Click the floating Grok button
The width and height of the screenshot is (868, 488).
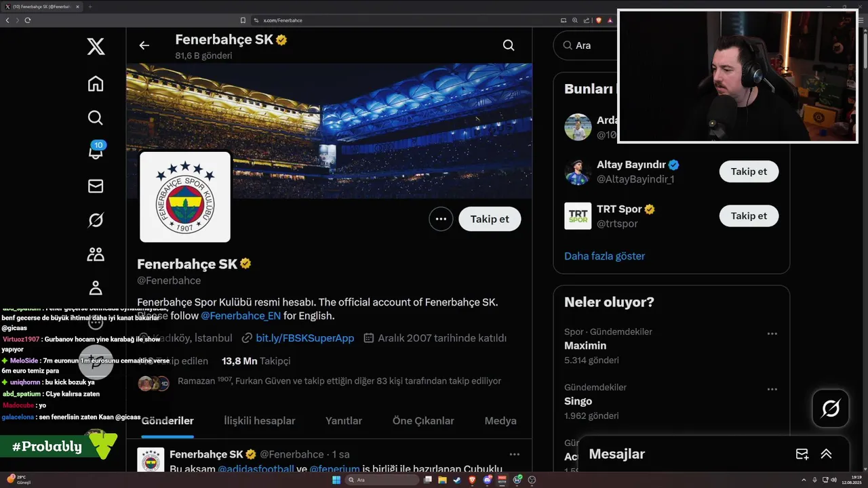tap(831, 408)
